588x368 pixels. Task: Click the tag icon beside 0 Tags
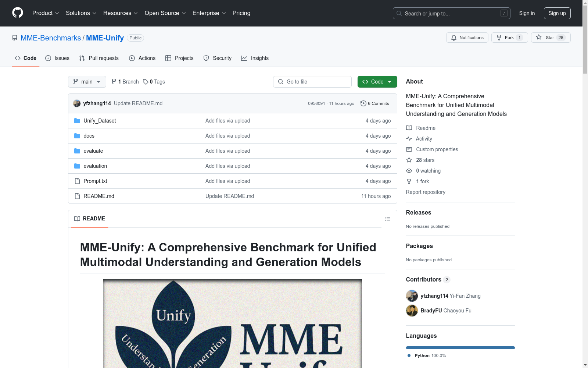coord(146,82)
